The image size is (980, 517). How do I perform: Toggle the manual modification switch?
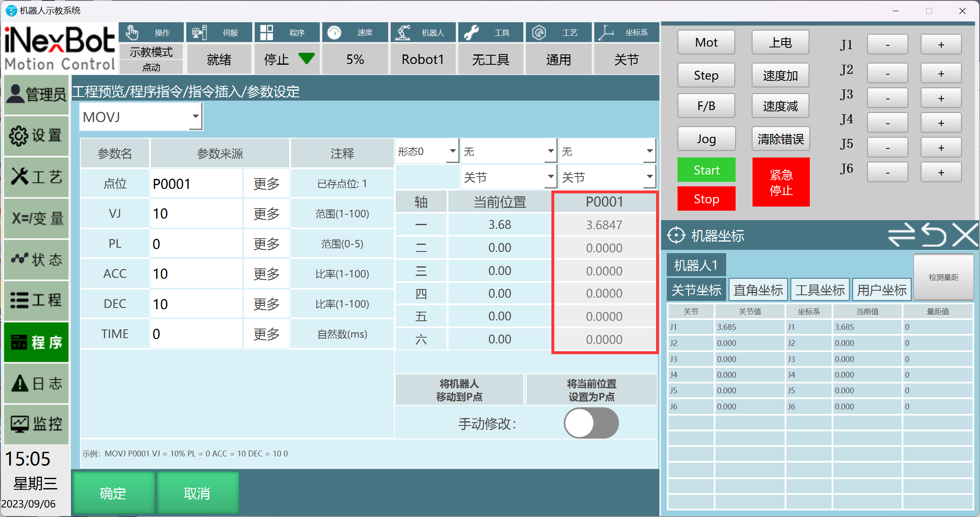point(591,423)
